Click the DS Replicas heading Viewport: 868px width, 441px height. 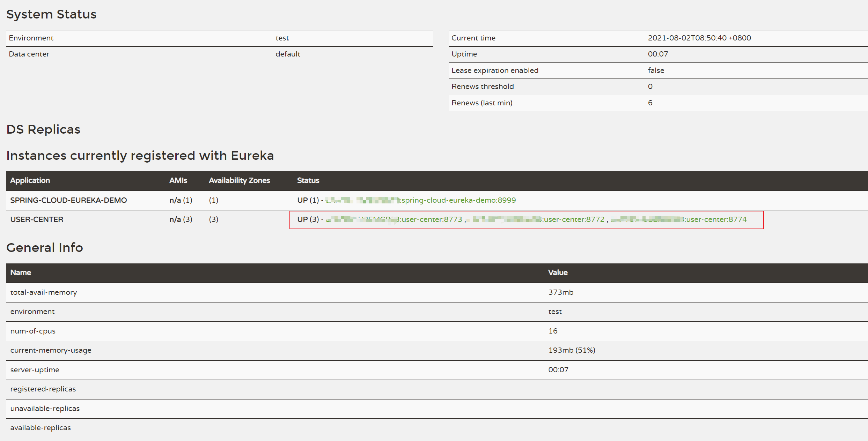tap(43, 129)
